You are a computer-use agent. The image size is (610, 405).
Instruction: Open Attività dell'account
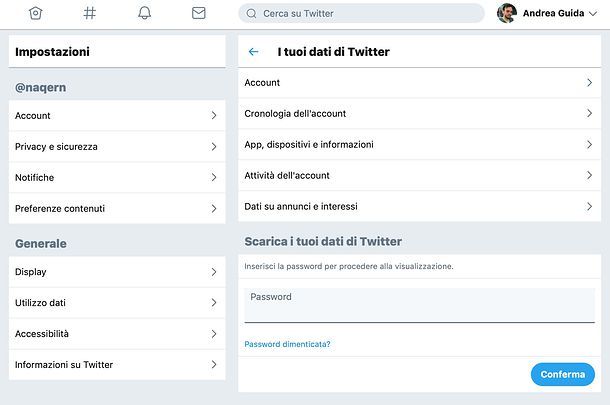[x=419, y=175]
